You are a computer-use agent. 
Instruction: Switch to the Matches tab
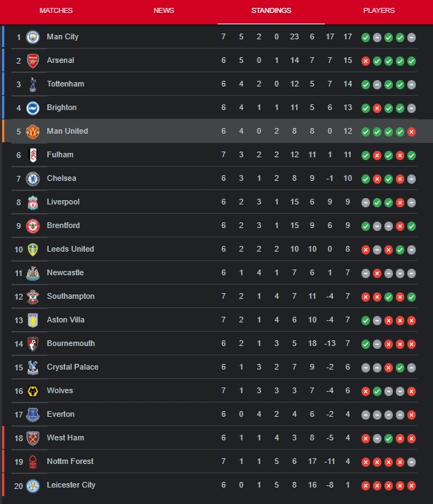(56, 11)
